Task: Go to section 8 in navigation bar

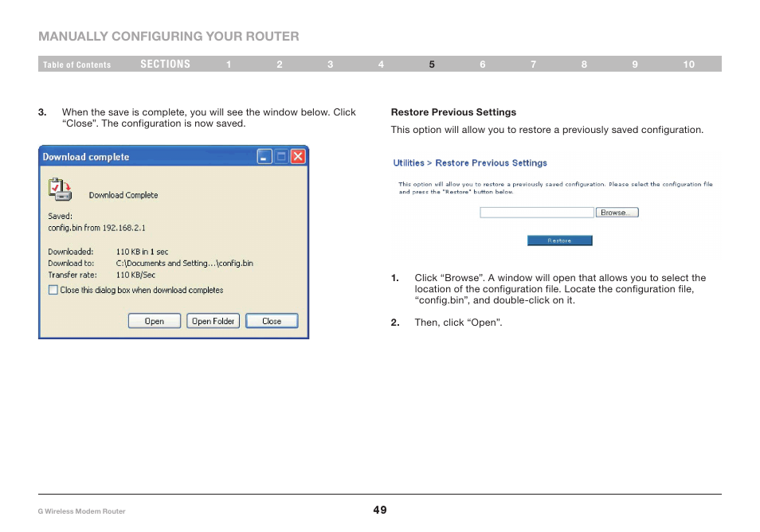Action: click(584, 65)
